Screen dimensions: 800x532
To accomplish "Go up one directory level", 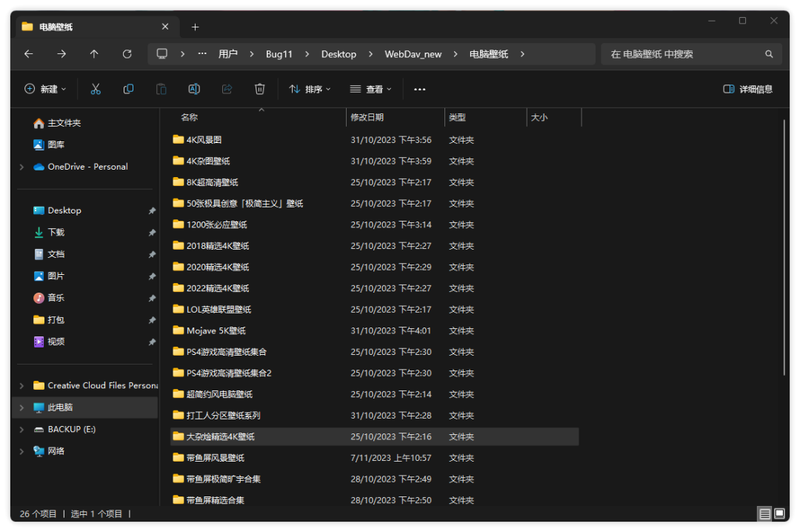I will [x=94, y=54].
